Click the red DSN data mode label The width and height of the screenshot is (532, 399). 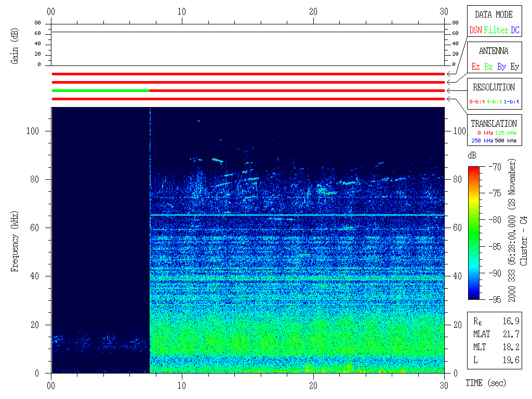(x=475, y=30)
